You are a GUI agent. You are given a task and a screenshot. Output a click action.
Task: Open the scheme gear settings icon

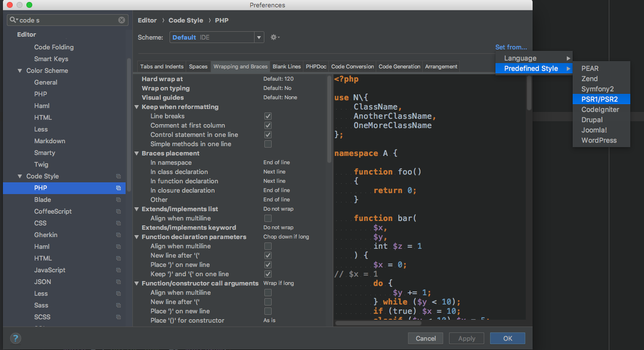(275, 37)
